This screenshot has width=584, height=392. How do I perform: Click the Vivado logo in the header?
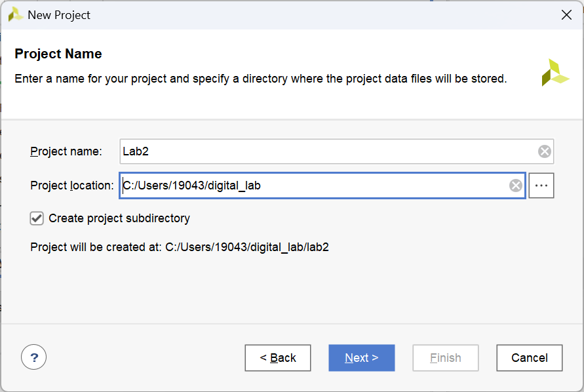555,73
